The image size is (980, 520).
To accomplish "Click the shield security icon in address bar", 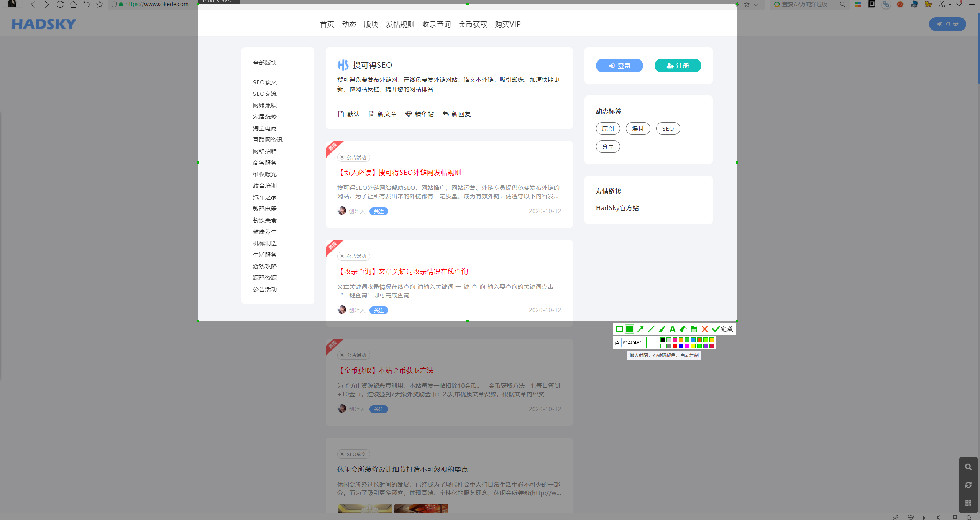I will click(114, 4).
